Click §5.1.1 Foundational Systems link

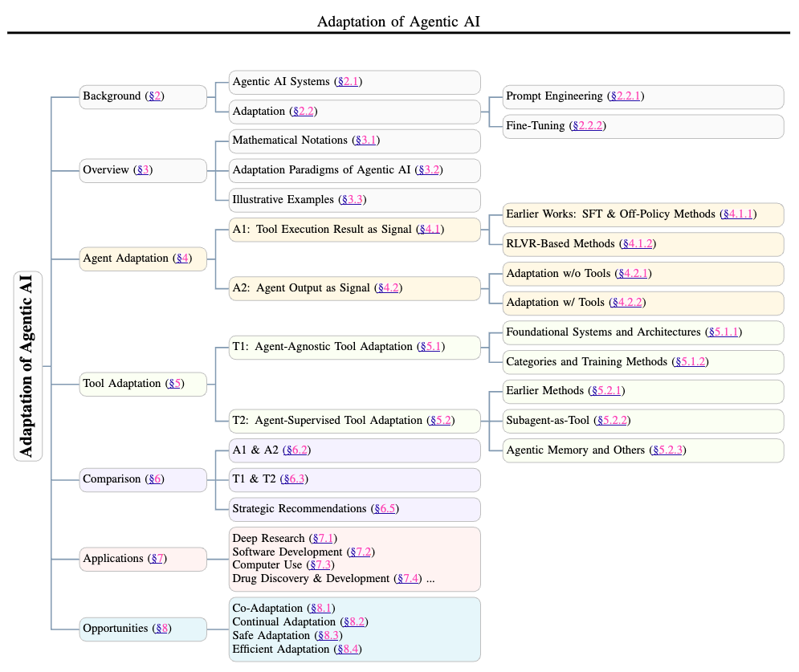coord(723,332)
